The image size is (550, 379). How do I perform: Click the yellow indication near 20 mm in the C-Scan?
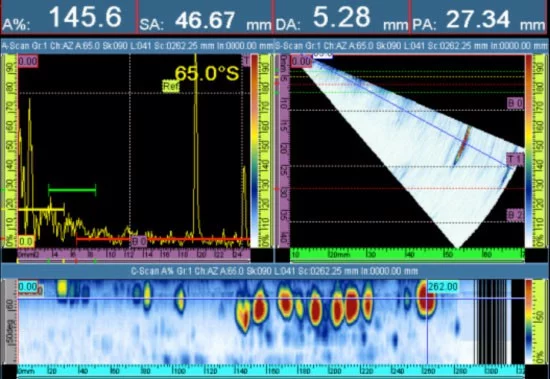point(62,288)
